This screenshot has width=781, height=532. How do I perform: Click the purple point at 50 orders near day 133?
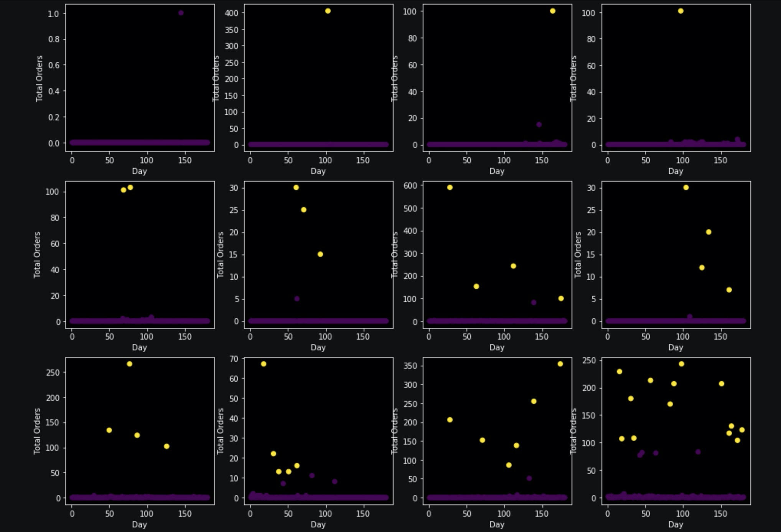pyautogui.click(x=529, y=478)
